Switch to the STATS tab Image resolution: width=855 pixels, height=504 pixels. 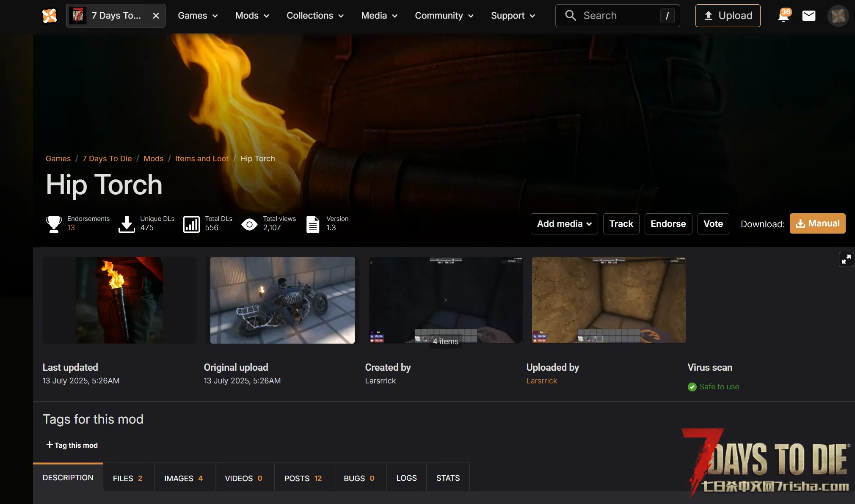(448, 478)
